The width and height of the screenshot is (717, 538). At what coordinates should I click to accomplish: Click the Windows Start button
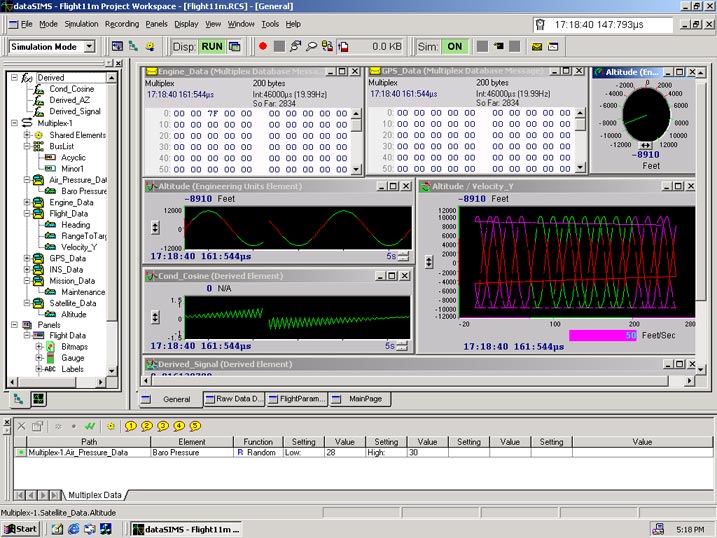21,529
